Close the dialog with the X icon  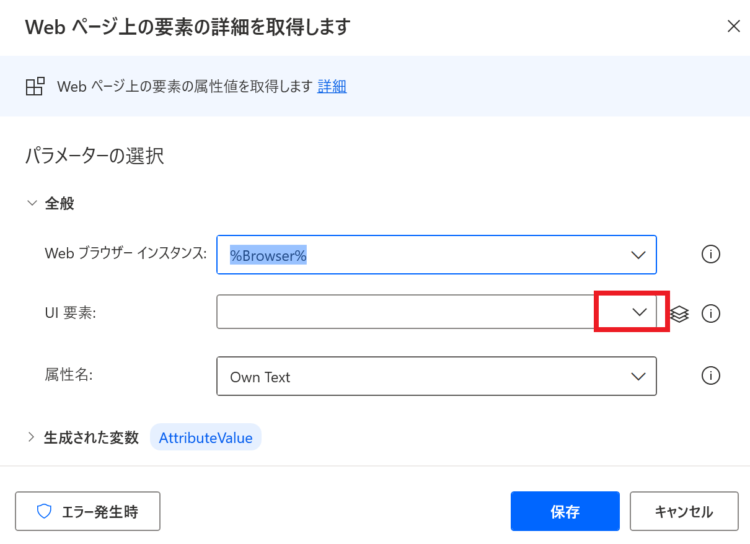pyautogui.click(x=733, y=26)
